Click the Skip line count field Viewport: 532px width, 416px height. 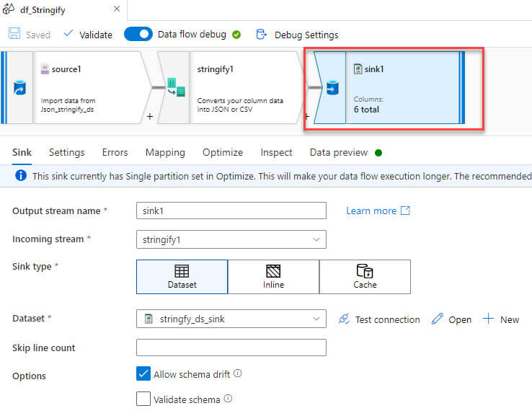pos(231,348)
